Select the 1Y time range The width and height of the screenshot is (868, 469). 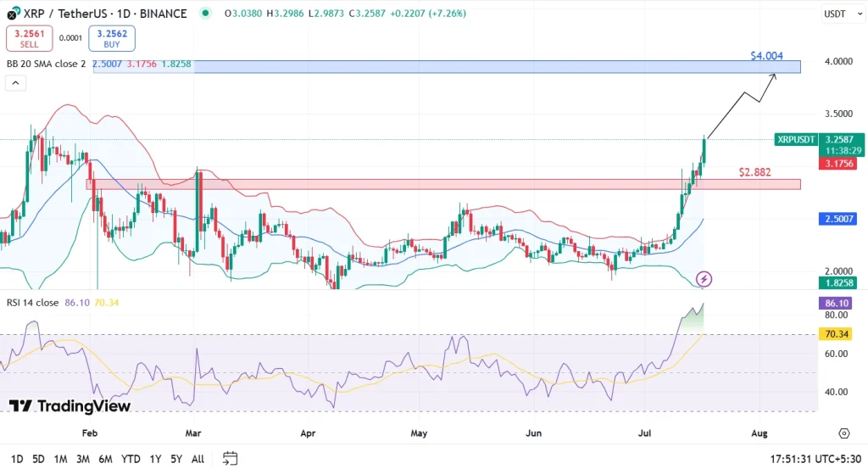(156, 459)
